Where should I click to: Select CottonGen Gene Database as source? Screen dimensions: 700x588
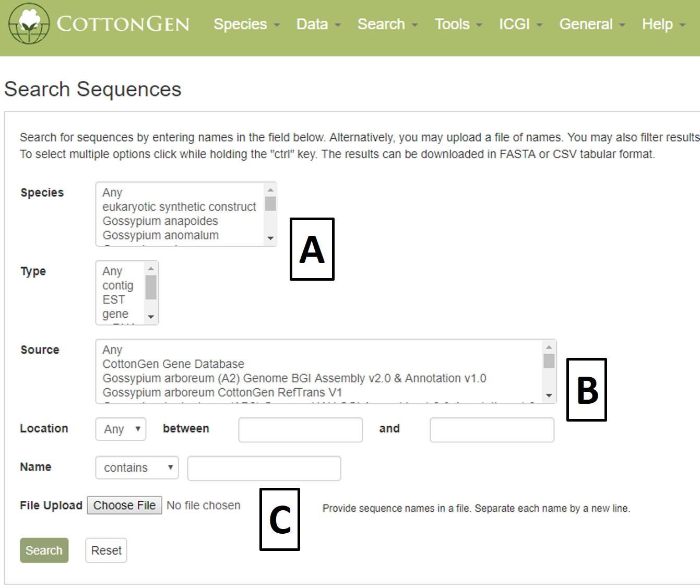(173, 364)
